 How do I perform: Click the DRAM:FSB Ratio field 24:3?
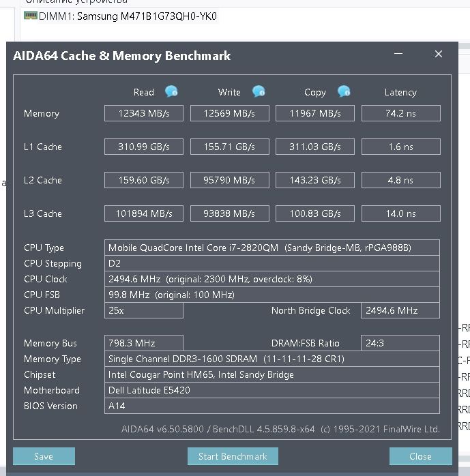tap(400, 343)
